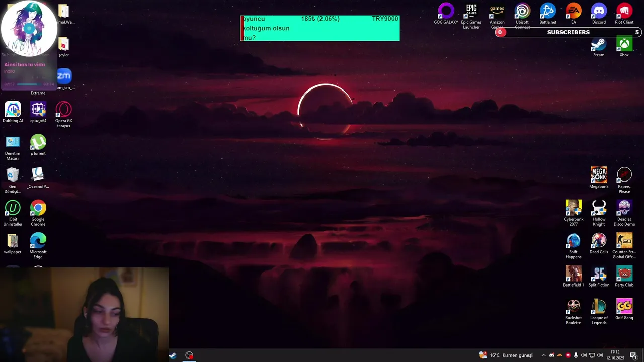Open the zm app desktop icon
This screenshot has height=362, width=644.
point(64,79)
